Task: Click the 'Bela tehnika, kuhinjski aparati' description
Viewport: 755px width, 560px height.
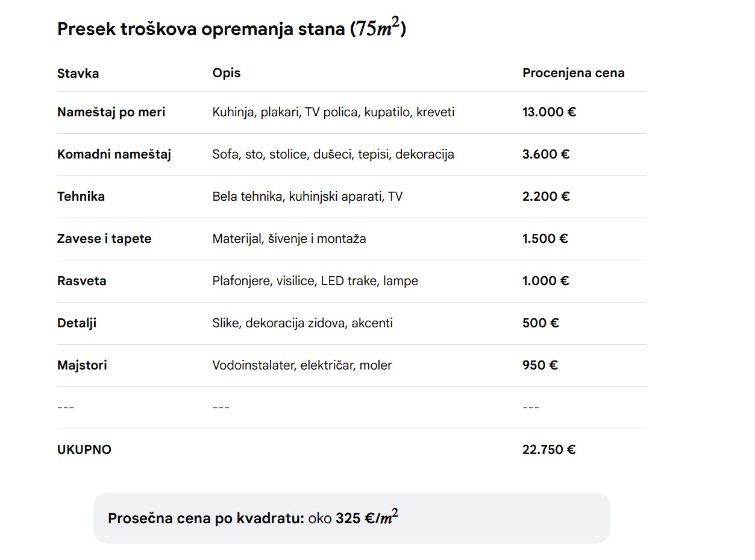Action: [x=307, y=197]
